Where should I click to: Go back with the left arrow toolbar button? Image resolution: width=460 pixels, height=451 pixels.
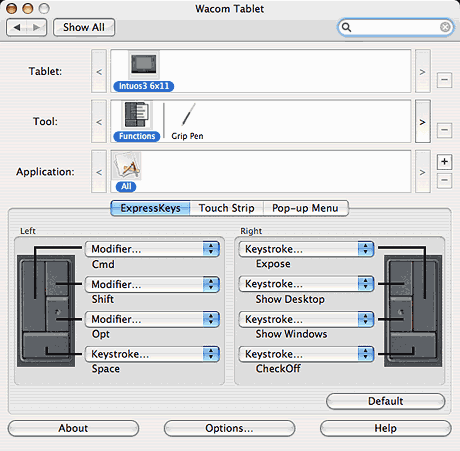[17, 27]
